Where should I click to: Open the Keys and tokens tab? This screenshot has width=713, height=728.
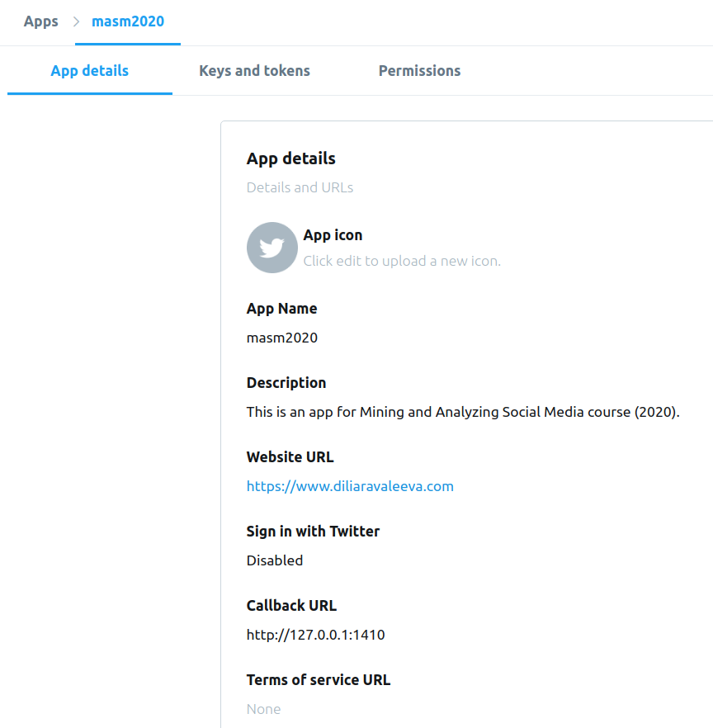[x=254, y=71]
